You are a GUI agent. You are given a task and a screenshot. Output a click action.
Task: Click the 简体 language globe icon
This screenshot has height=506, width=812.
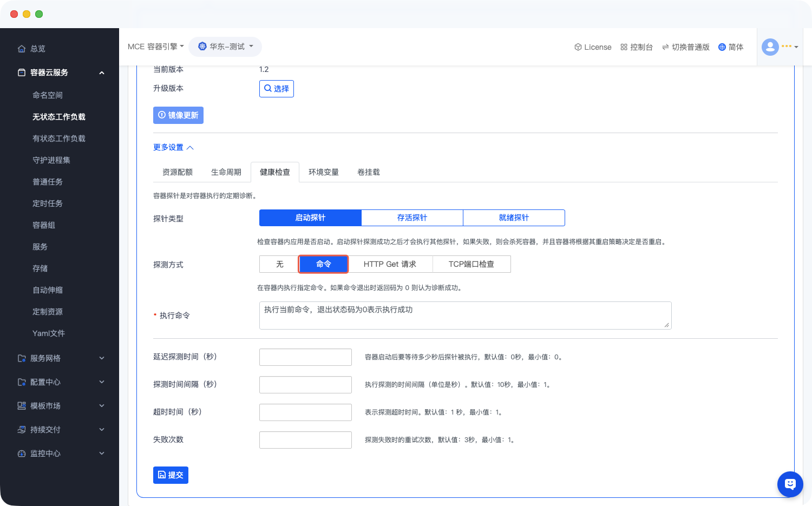click(722, 47)
